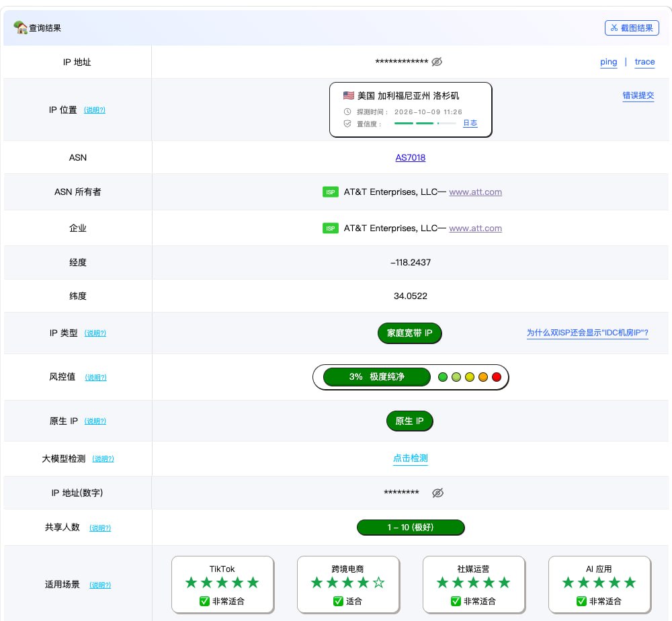The height and width of the screenshot is (621, 672).
Task: Reveal the hidden IP address eye icon
Action: point(437,62)
